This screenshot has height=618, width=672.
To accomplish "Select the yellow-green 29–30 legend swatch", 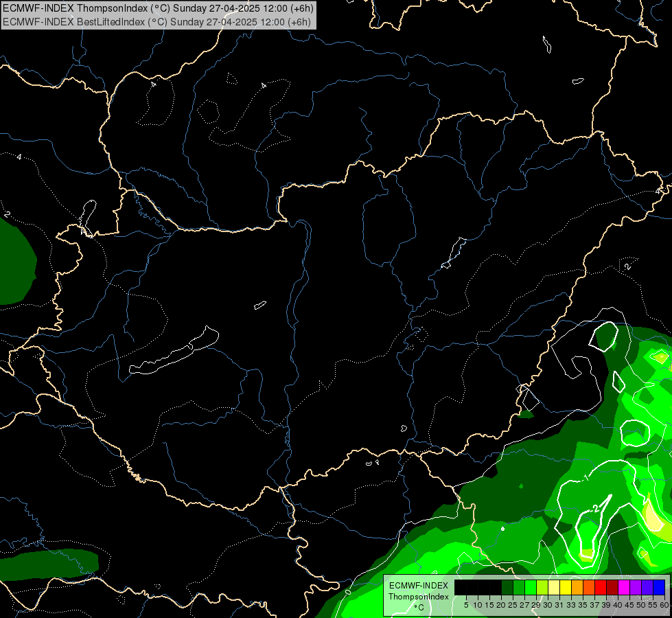I will pos(542,587).
